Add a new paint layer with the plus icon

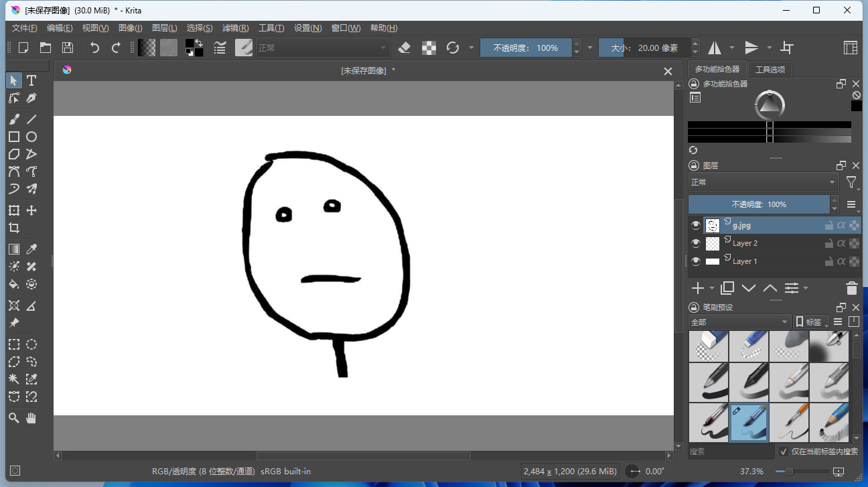click(x=697, y=288)
